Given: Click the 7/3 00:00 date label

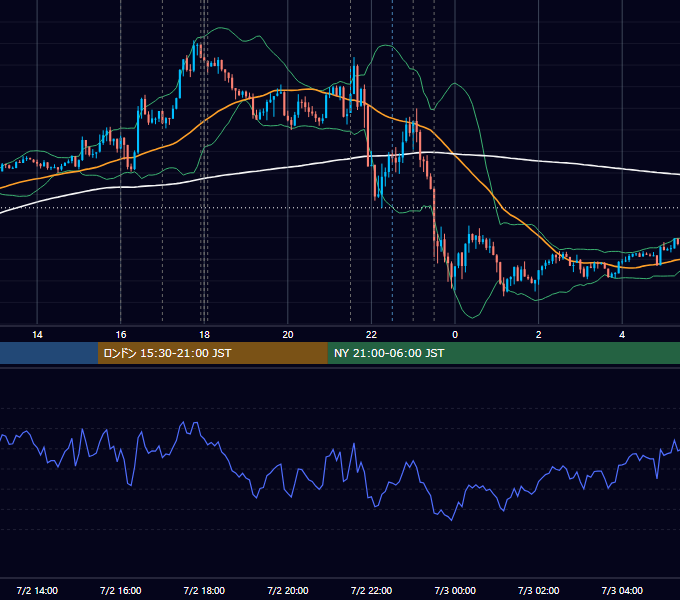Looking at the screenshot, I should (455, 590).
